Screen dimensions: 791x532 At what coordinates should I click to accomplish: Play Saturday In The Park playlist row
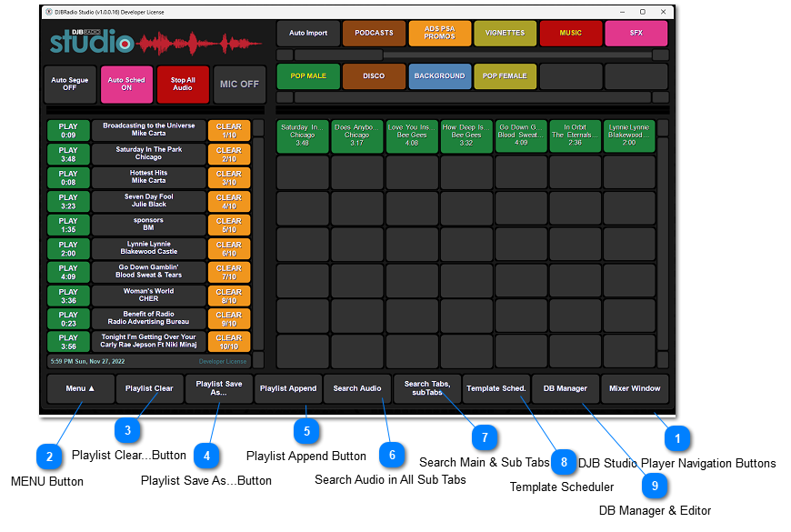click(x=68, y=154)
